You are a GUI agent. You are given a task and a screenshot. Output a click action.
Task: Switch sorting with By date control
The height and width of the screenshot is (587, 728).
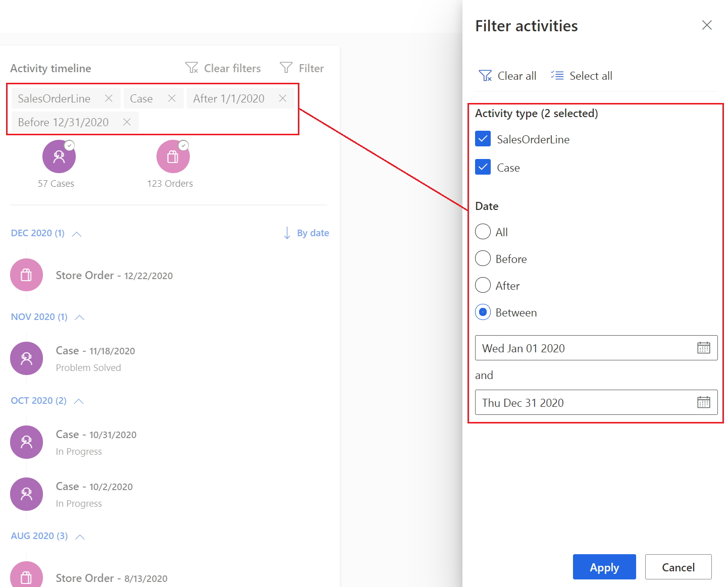(305, 233)
